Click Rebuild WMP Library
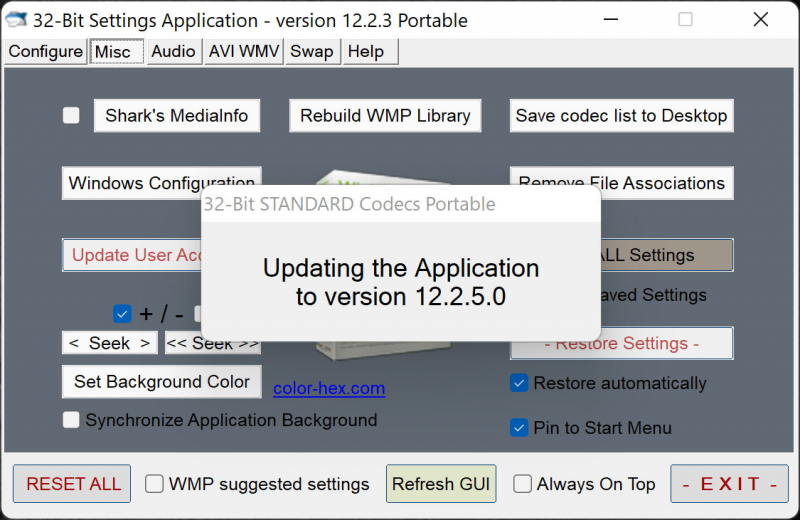Viewport: 800px width, 520px height. click(385, 116)
